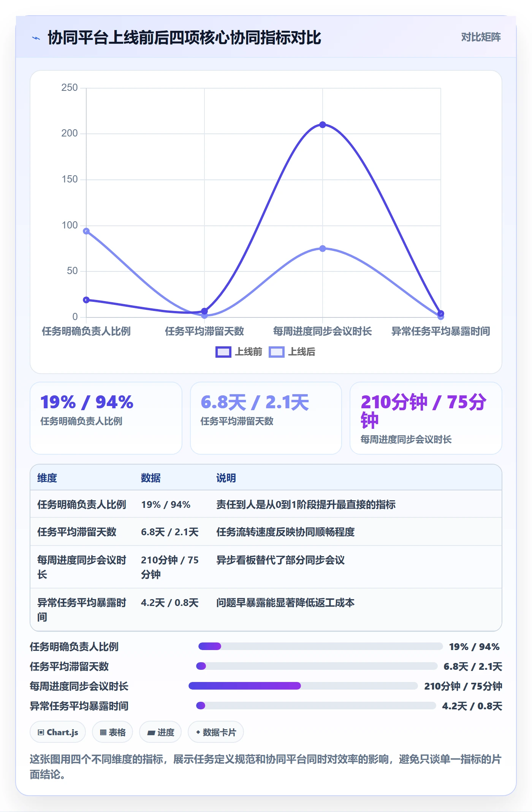Screen dimensions: 532x812
Task: Click the card title 协同平台上线前后四项核心协同指标对比
Action: tap(184, 38)
